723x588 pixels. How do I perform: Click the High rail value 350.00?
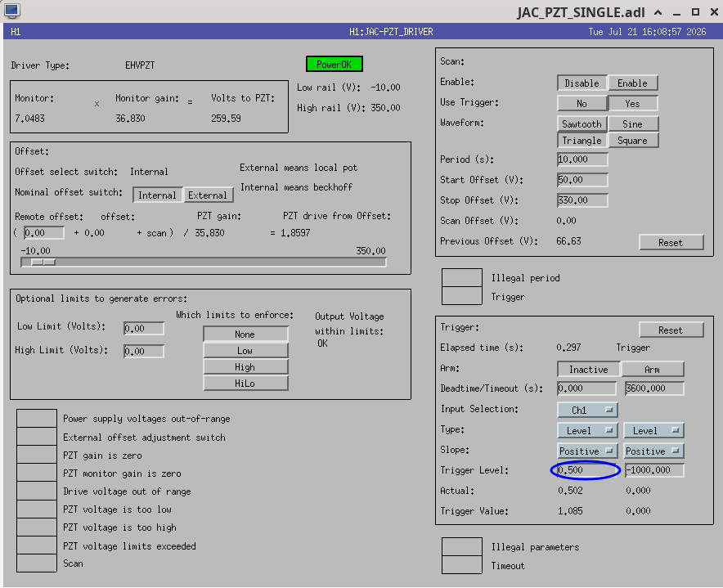tap(385, 108)
